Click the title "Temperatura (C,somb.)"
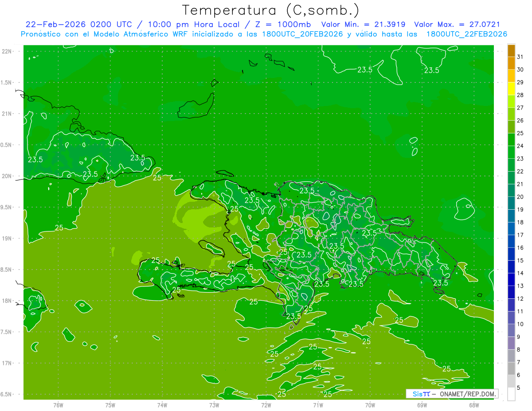 (270, 10)
